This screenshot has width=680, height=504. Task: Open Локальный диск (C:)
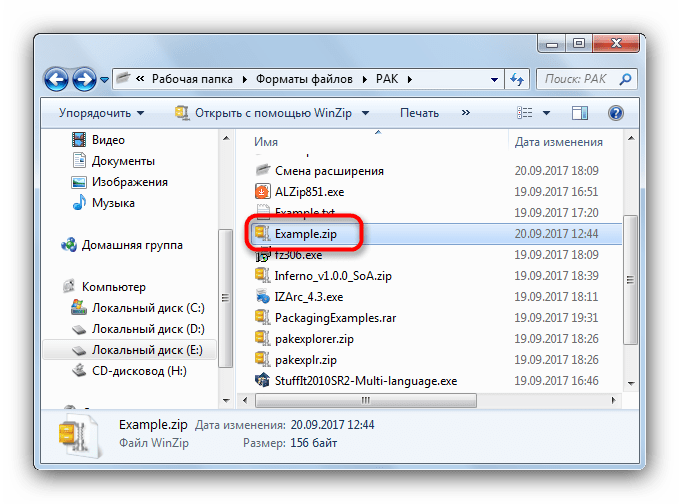pos(148,308)
